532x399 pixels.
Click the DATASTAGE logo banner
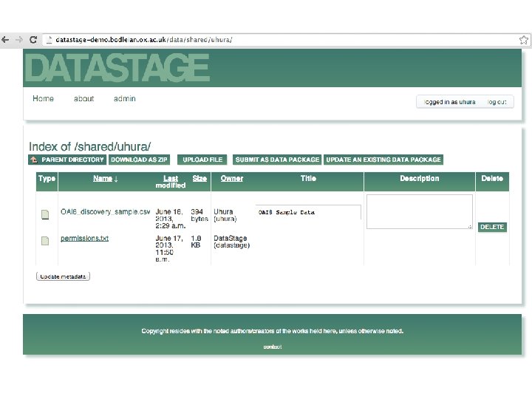[117, 67]
